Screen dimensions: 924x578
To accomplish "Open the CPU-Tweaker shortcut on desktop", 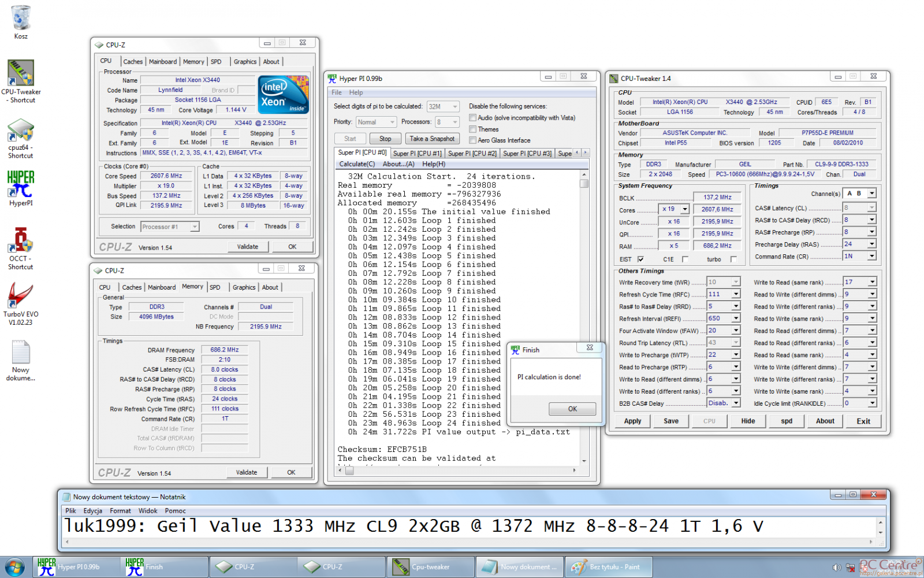I will coord(21,73).
